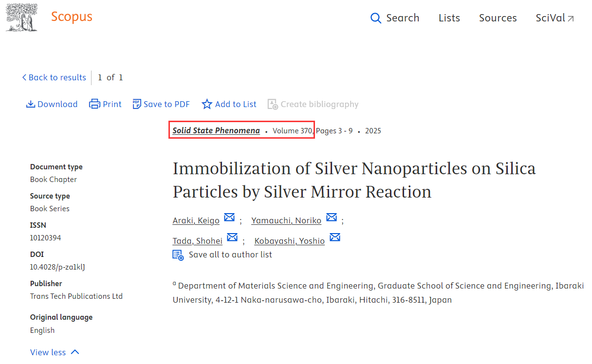Click the Elsevier tree logo
Image resolution: width=592 pixels, height=364 pixels.
click(21, 18)
